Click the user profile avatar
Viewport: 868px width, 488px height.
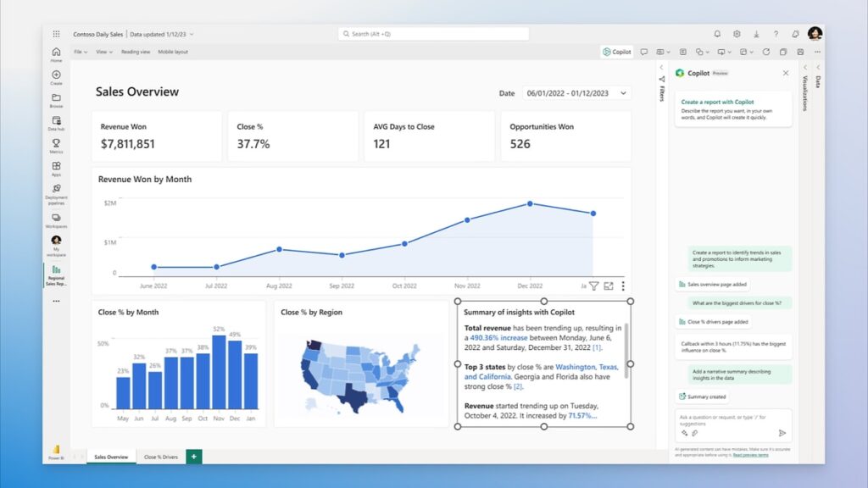pos(815,34)
